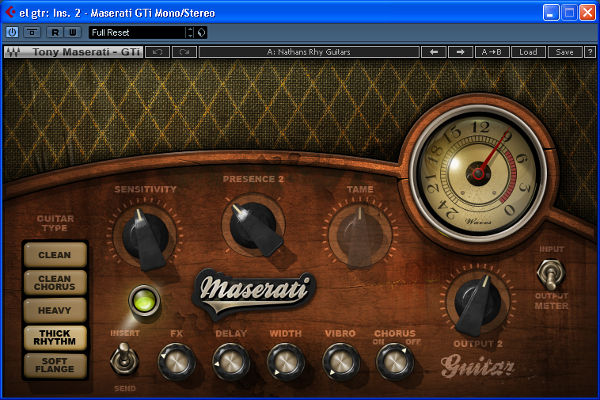The width and height of the screenshot is (600, 400).
Task: Select the HEAVY guitar type
Action: [55, 310]
